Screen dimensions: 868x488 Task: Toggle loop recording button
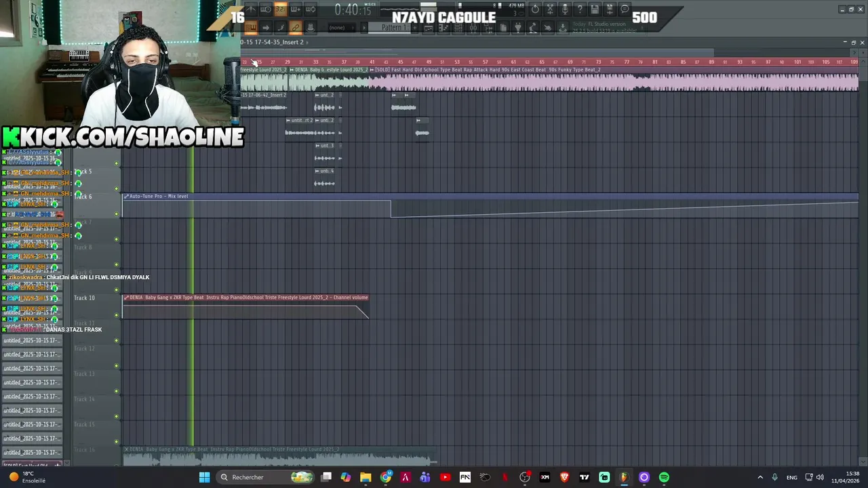click(310, 9)
